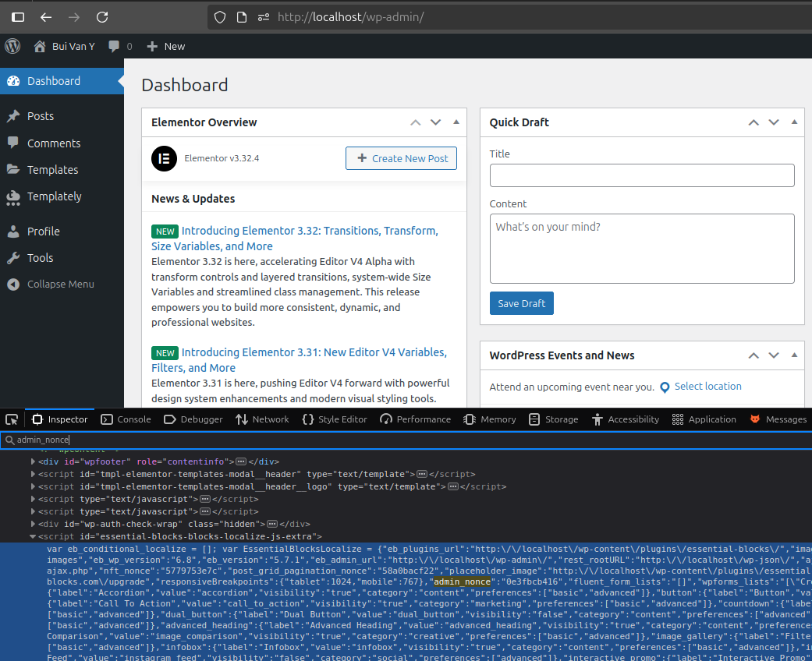Click the Create New Post button

pos(401,158)
